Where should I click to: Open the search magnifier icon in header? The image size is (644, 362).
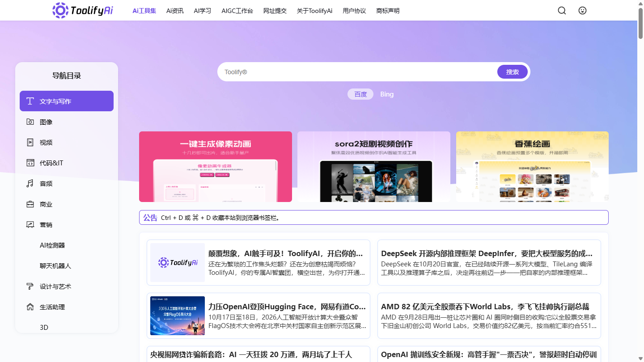pyautogui.click(x=562, y=10)
